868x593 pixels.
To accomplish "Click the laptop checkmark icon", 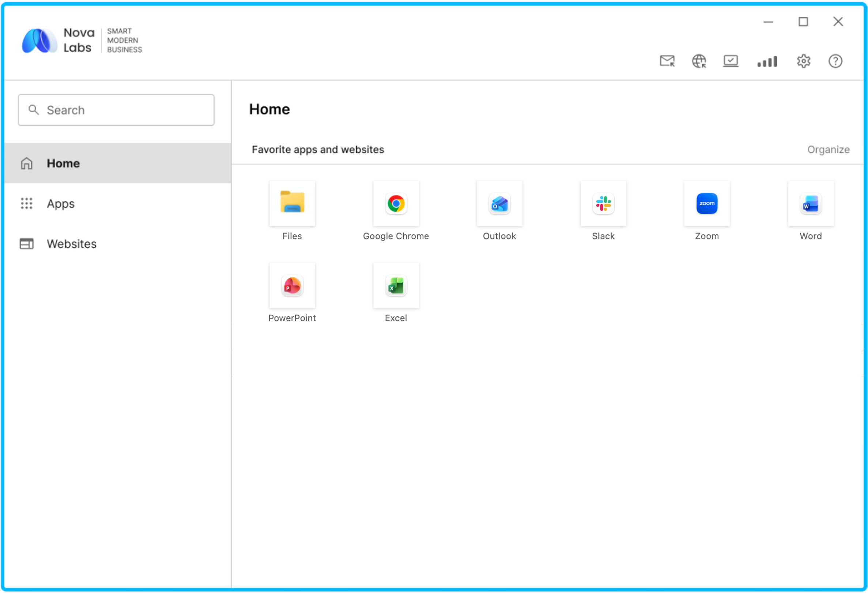I will [x=731, y=61].
